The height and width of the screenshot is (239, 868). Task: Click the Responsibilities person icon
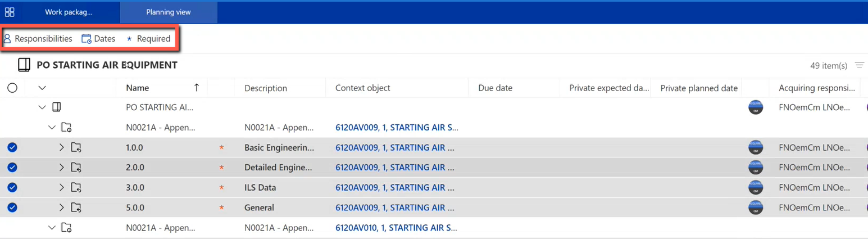pos(7,39)
